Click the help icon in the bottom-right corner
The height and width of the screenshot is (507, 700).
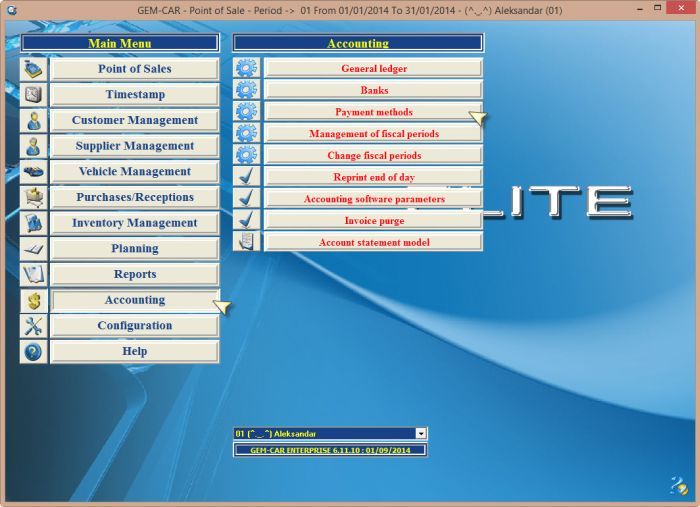[x=679, y=486]
